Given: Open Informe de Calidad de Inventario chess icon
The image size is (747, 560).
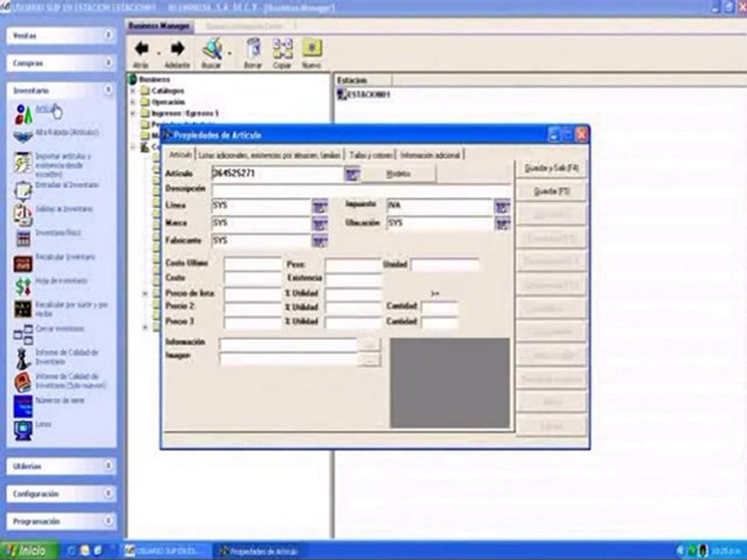Looking at the screenshot, I should click(x=23, y=358).
